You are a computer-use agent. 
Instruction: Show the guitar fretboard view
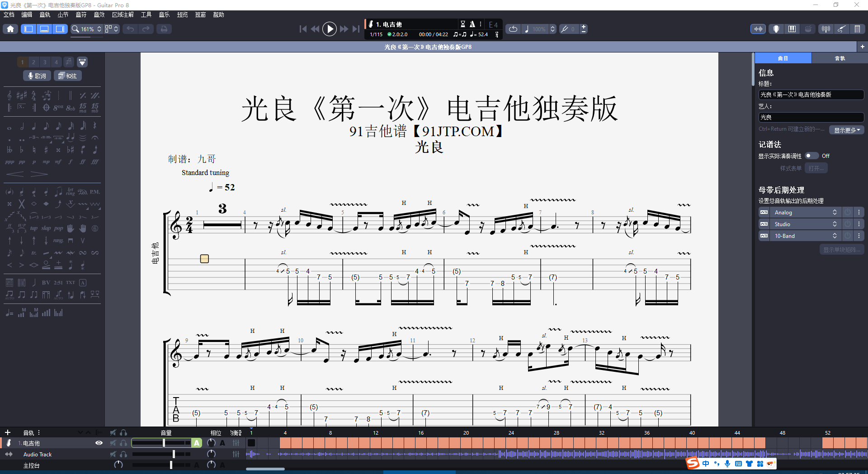coord(776,29)
